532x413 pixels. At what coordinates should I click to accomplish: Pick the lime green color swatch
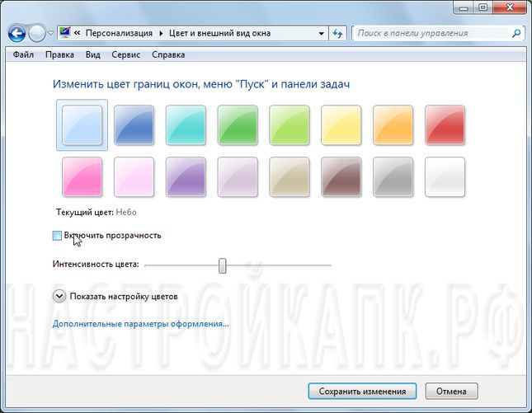click(290, 125)
